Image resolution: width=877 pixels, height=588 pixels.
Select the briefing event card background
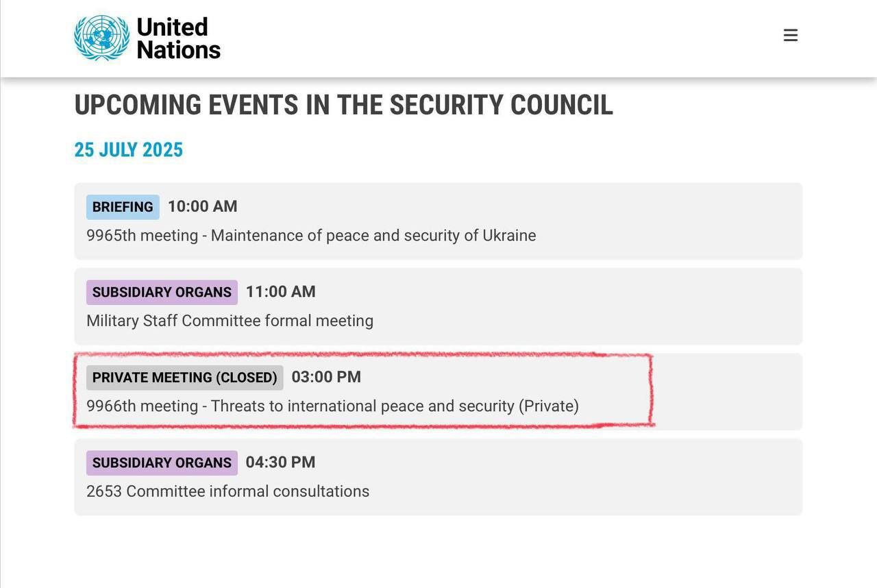coord(438,221)
